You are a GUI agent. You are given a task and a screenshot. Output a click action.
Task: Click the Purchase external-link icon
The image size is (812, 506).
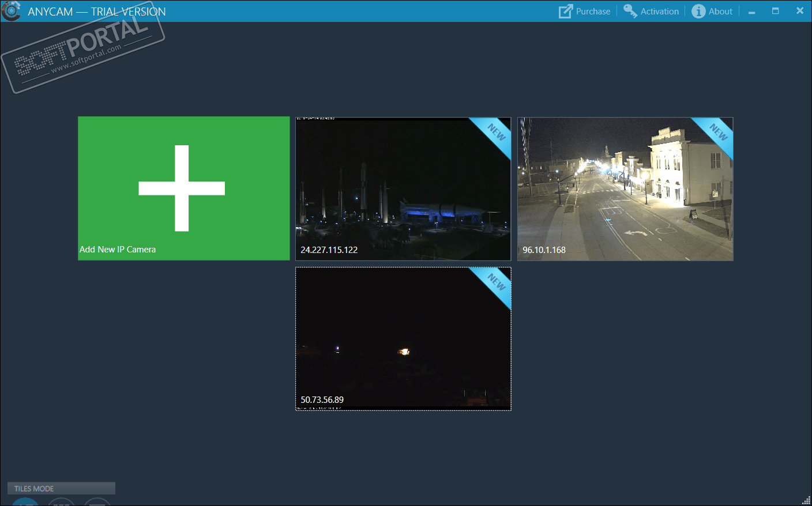566,11
